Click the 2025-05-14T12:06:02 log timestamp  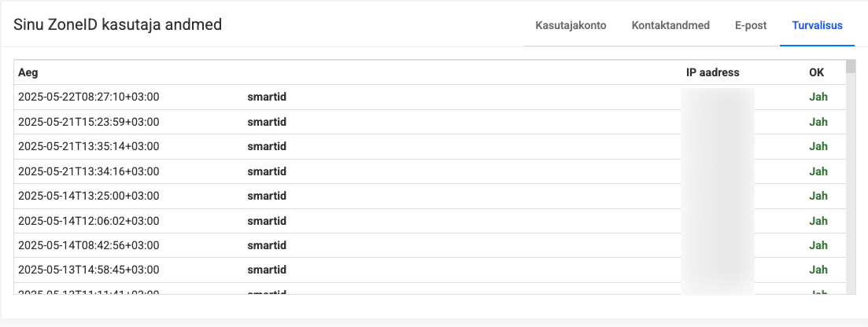tap(88, 221)
